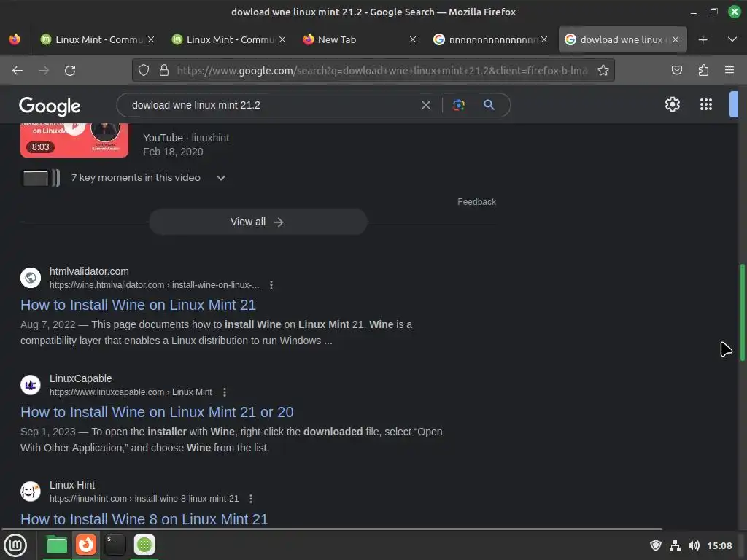Click the horizontal scrollbar at page bottom
Image resolution: width=747 pixels, height=560 pixels.
pyautogui.click(x=332, y=529)
